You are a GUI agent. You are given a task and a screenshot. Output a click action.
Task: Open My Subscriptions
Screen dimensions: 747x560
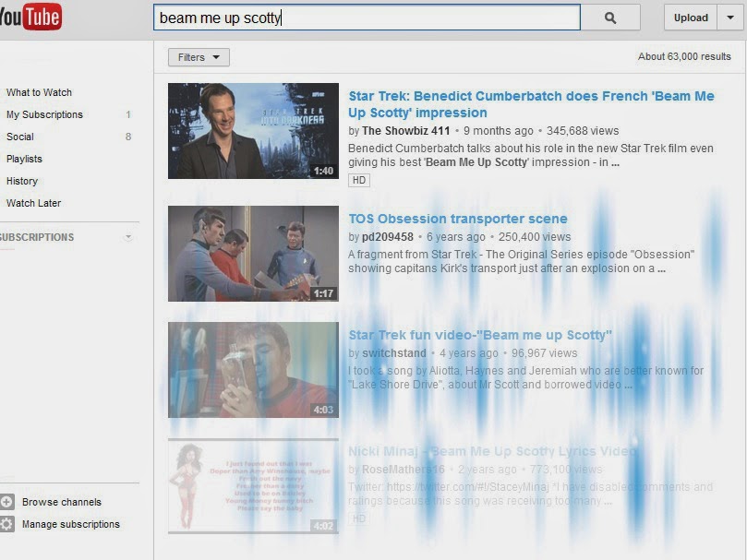click(44, 114)
